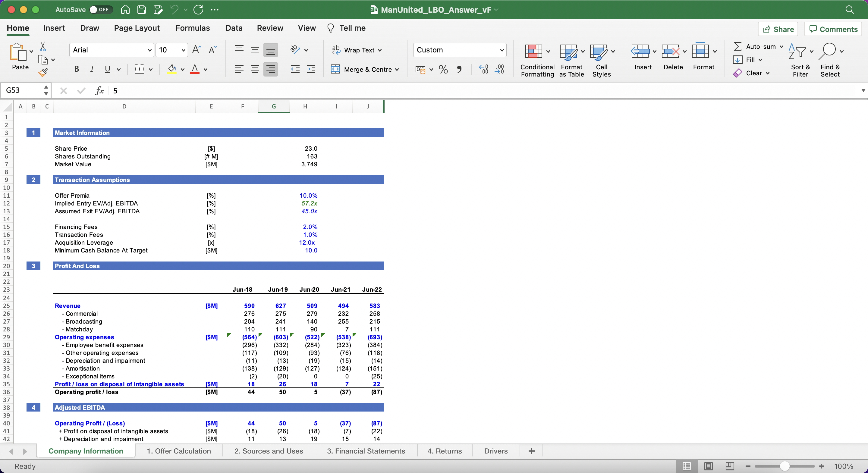The image size is (868, 473).
Task: Expand the formula bar chevron
Action: tap(863, 90)
